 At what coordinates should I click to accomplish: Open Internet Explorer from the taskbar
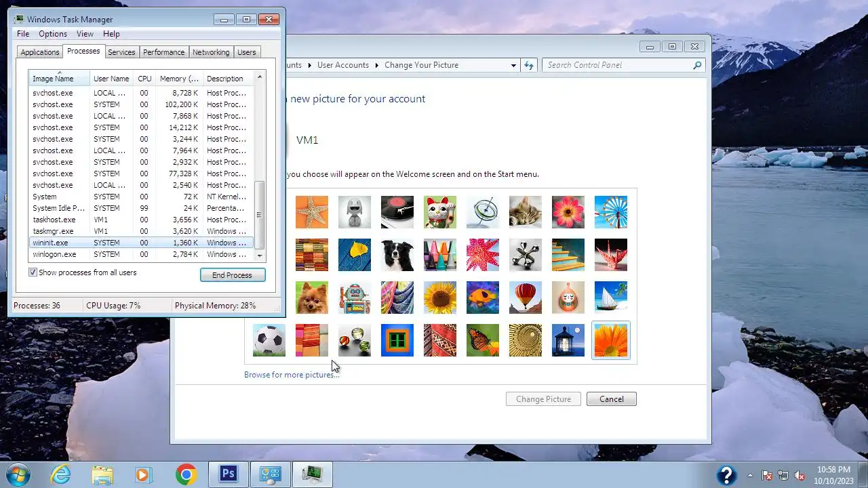(61, 474)
